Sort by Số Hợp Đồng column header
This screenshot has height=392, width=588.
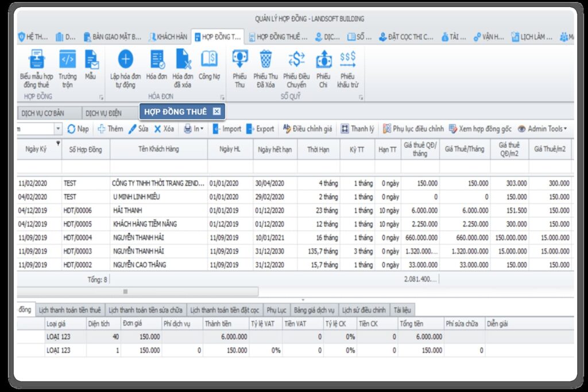point(86,149)
